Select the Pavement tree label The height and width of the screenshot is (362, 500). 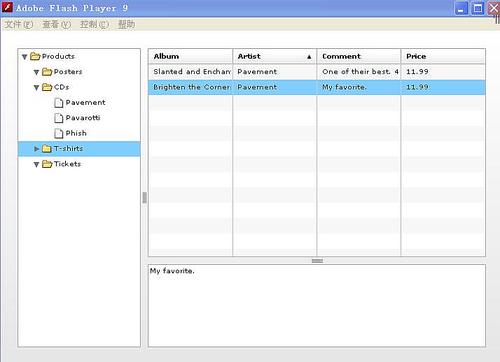click(x=85, y=102)
